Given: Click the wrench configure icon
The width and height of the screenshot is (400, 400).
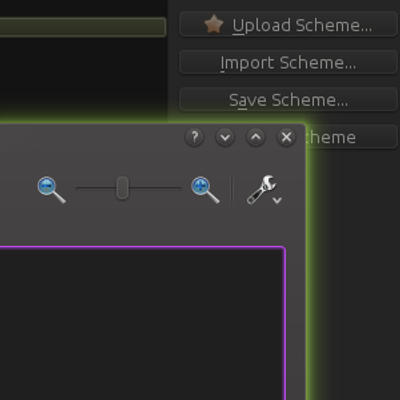Looking at the screenshot, I should 261,189.
